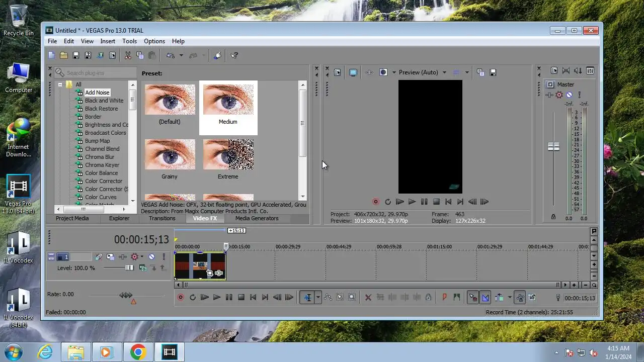Open Project Video Properties in preview toolbar
The width and height of the screenshot is (644, 362).
pos(337,72)
